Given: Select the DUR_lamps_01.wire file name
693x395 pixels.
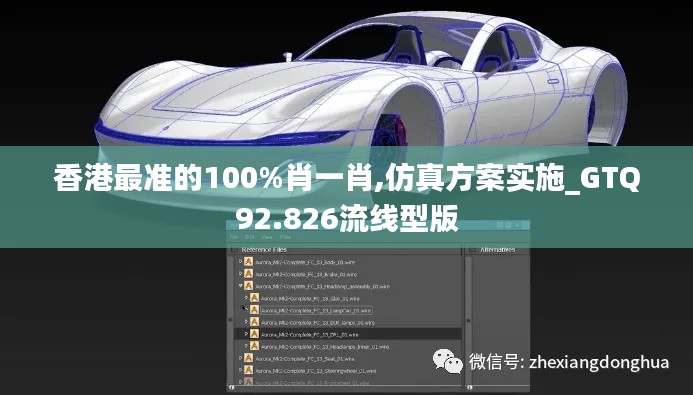Looking at the screenshot, I should pyautogui.click(x=318, y=323).
